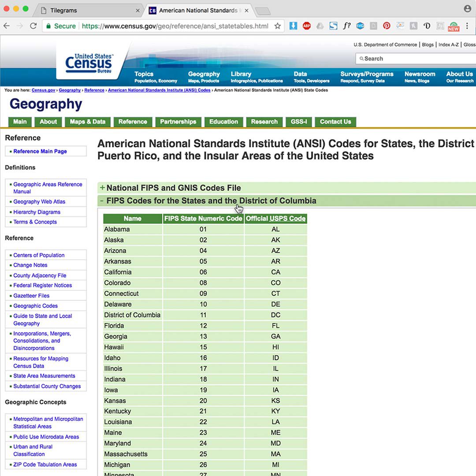Open a new tab with the blank tab button
476x476 pixels.
point(263,11)
